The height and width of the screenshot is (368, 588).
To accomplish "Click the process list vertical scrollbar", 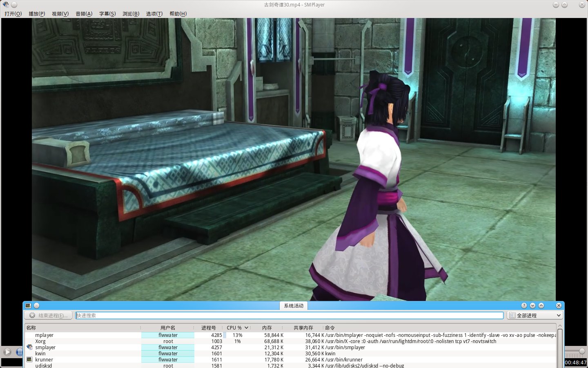I will (x=560, y=348).
